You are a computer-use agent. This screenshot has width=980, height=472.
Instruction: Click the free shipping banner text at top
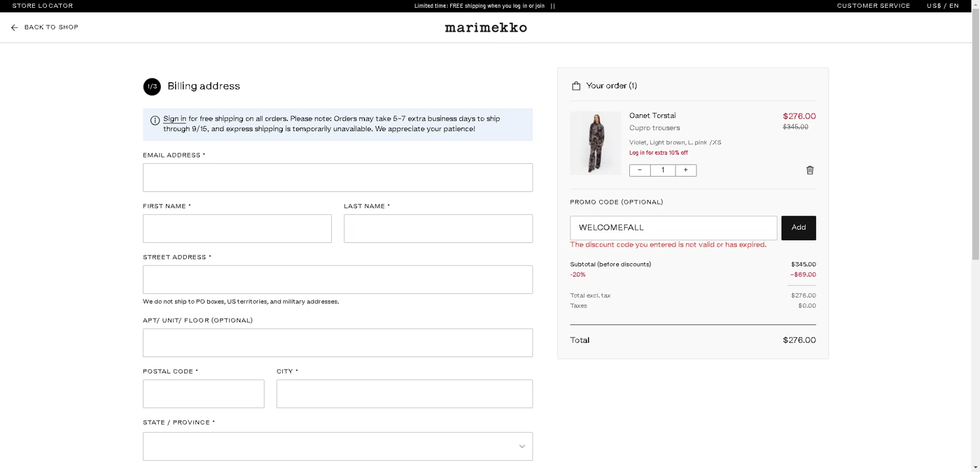point(480,6)
